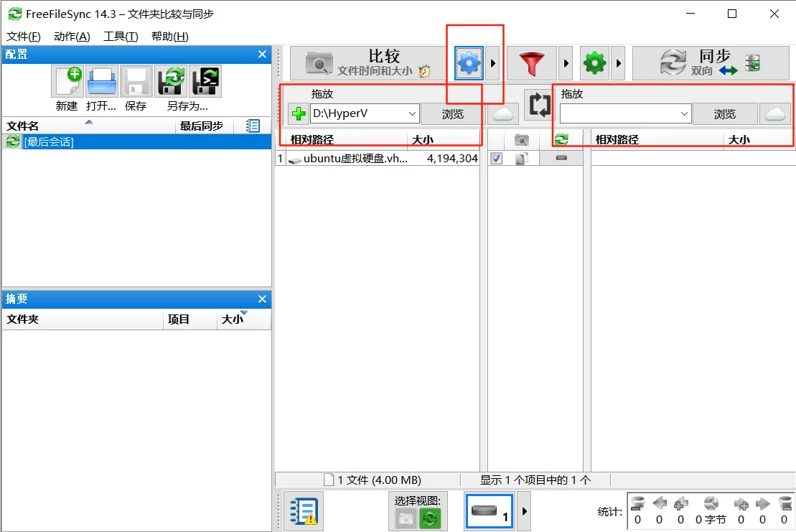Close the 配置 panel

[262, 55]
